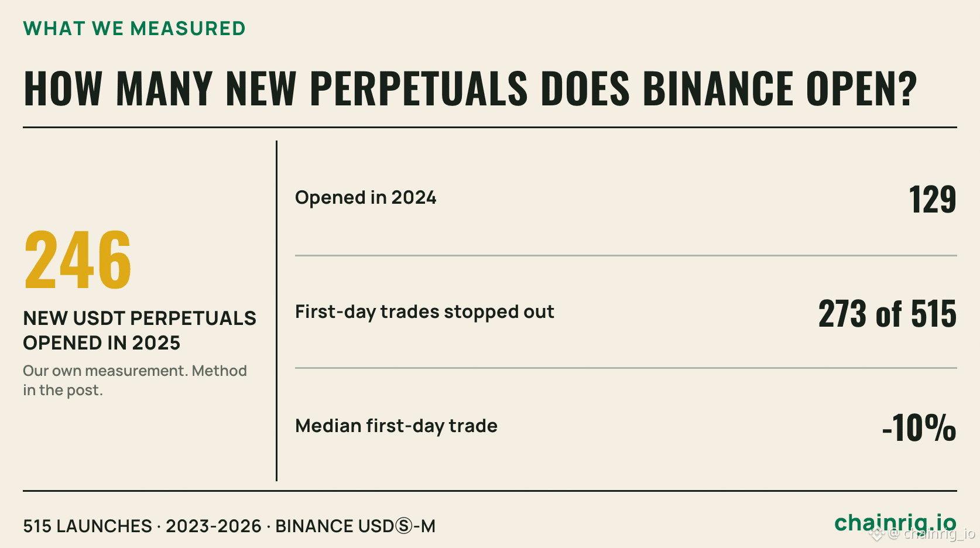Click the 2023-2026 date range in footer

pos(214,526)
